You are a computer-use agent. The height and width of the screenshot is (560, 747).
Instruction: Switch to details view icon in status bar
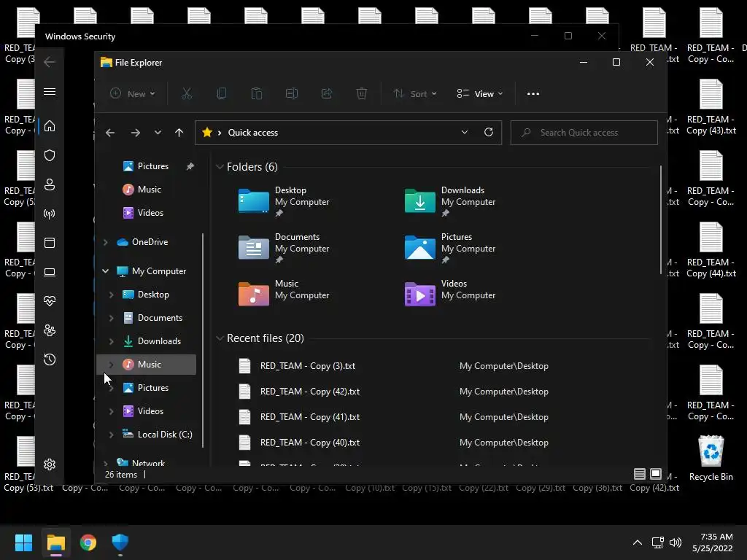tap(640, 474)
